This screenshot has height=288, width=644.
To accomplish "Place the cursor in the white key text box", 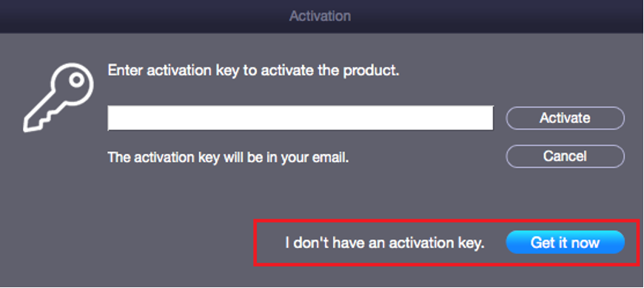I will point(301,118).
